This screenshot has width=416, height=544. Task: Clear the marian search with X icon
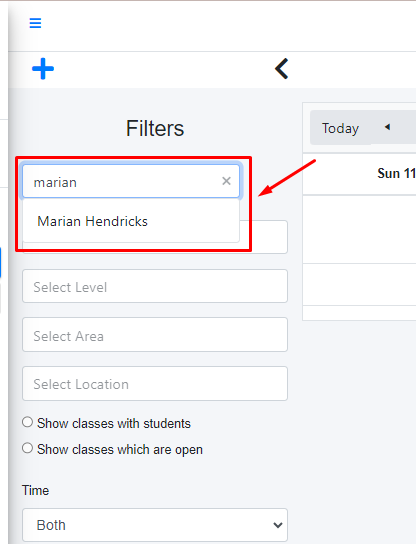tap(226, 181)
